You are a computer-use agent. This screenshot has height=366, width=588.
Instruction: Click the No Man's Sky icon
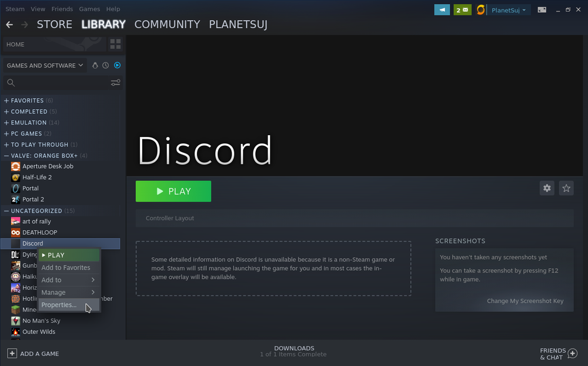tap(15, 321)
